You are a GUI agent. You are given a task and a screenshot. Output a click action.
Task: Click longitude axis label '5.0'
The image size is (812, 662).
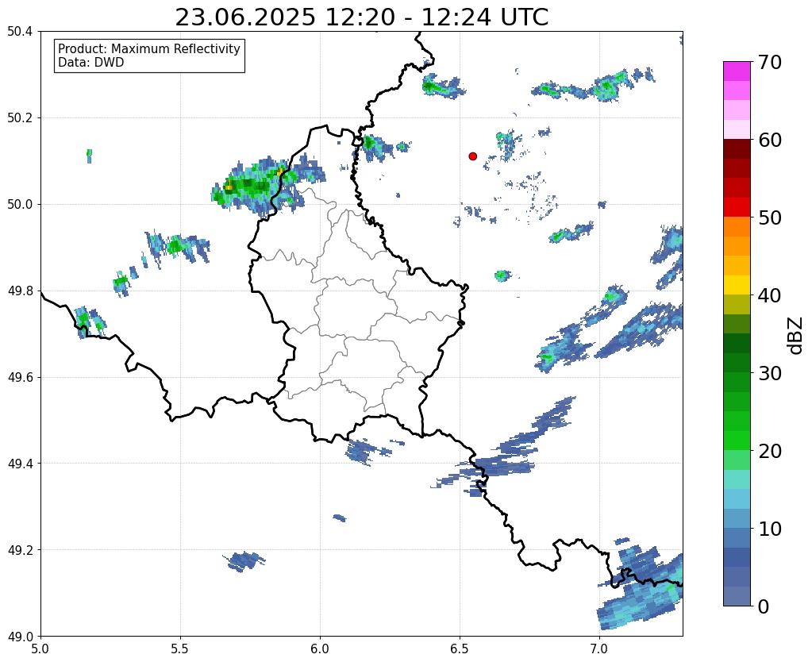tap(40, 649)
